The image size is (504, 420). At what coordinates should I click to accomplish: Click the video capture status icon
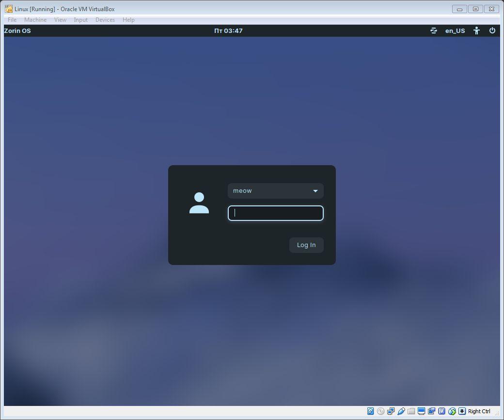431,411
